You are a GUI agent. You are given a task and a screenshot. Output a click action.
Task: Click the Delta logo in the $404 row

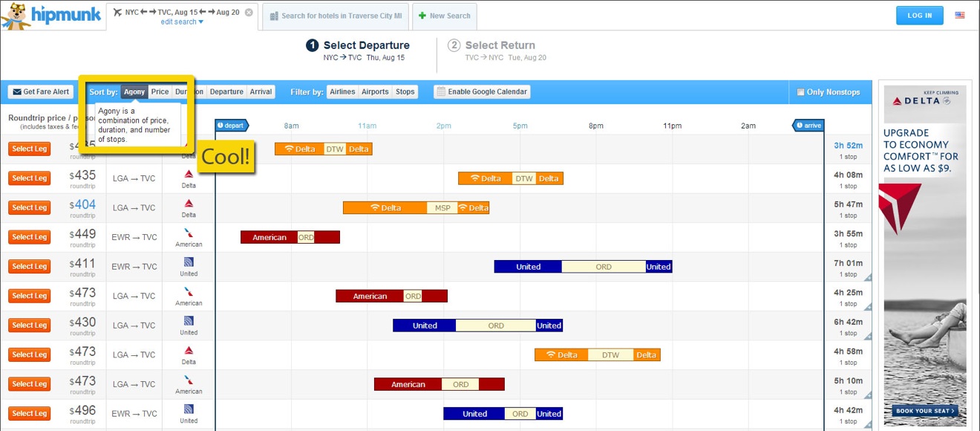click(189, 204)
